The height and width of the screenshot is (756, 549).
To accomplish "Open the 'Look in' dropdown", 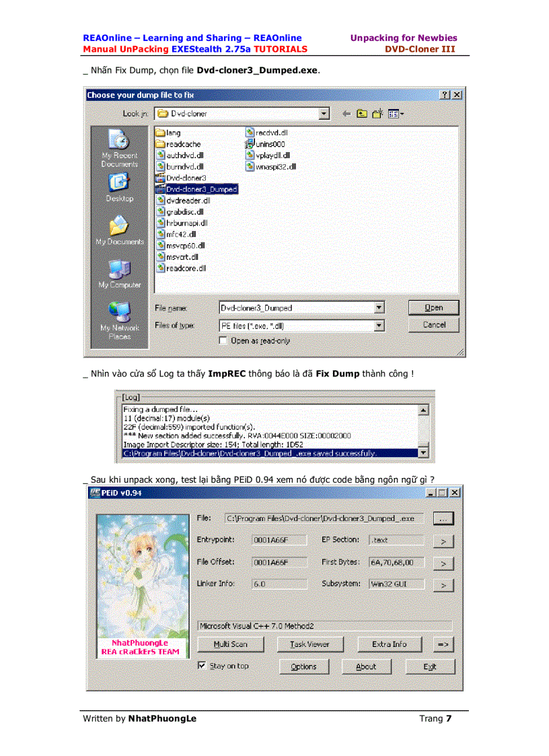I will pyautogui.click(x=324, y=113).
